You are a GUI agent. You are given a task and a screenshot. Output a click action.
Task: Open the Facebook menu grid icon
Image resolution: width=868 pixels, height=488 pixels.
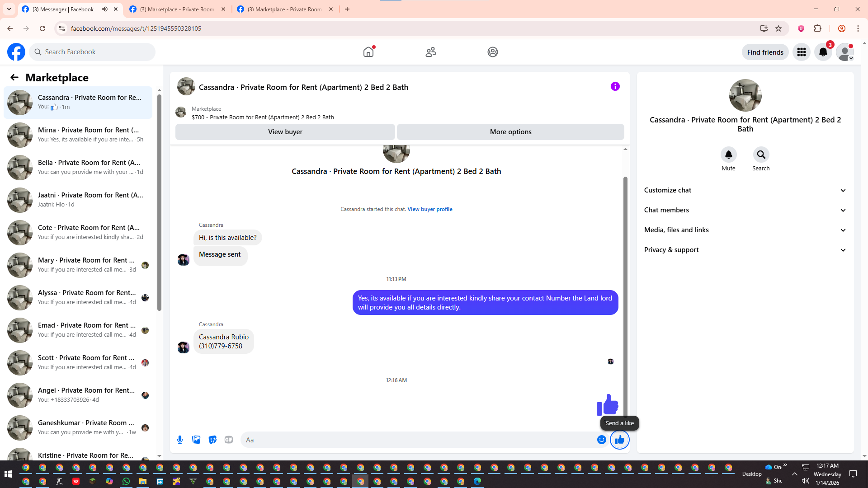(801, 52)
